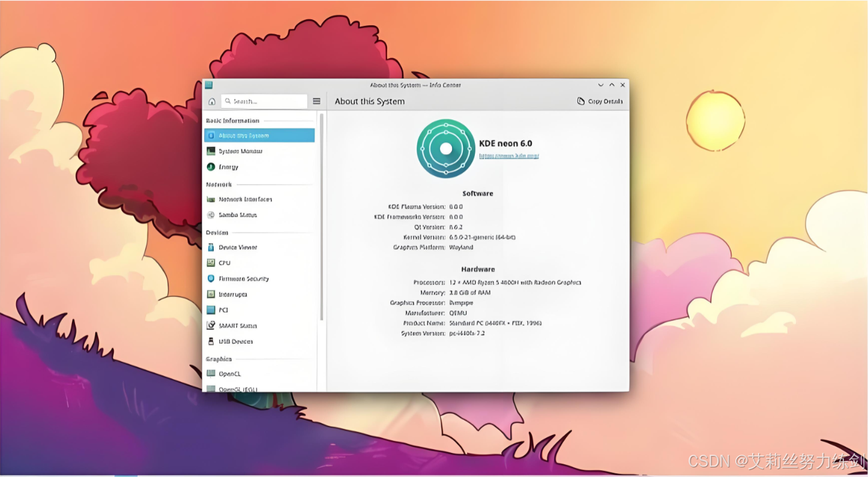Click the Info Center window title icon
The height and width of the screenshot is (477, 868).
tap(209, 85)
